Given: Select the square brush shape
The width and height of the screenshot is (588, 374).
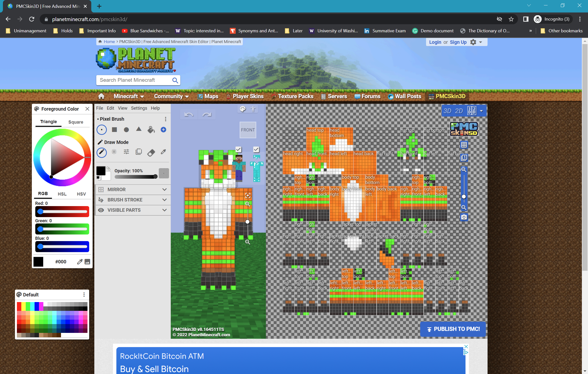Looking at the screenshot, I should 114,130.
